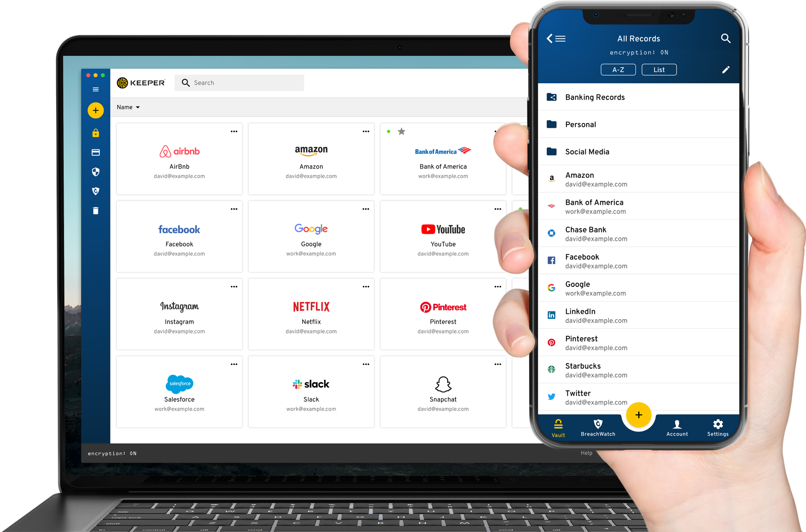This screenshot has width=806, height=532.
Task: Open the Vault tab in mobile app
Action: pos(558,426)
